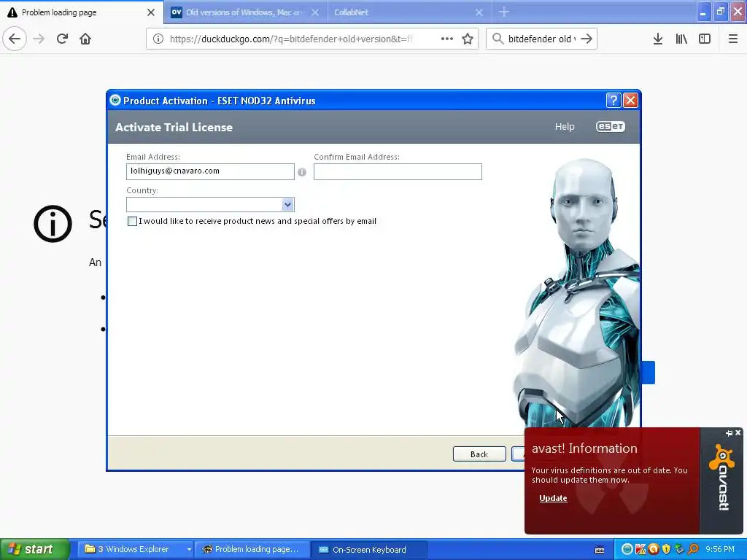Screen dimensions: 747x560
Task: Click the ESET logo in dialog header
Action: (611, 127)
